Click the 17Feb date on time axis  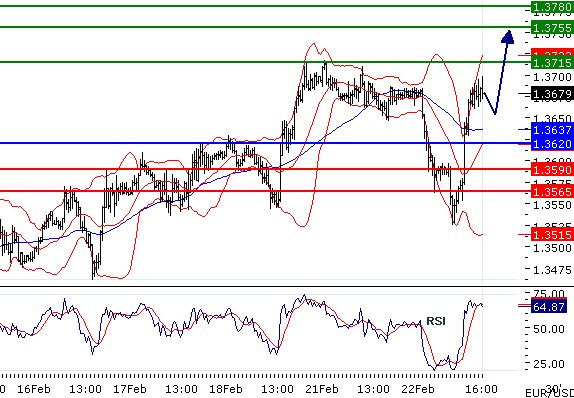(130, 389)
